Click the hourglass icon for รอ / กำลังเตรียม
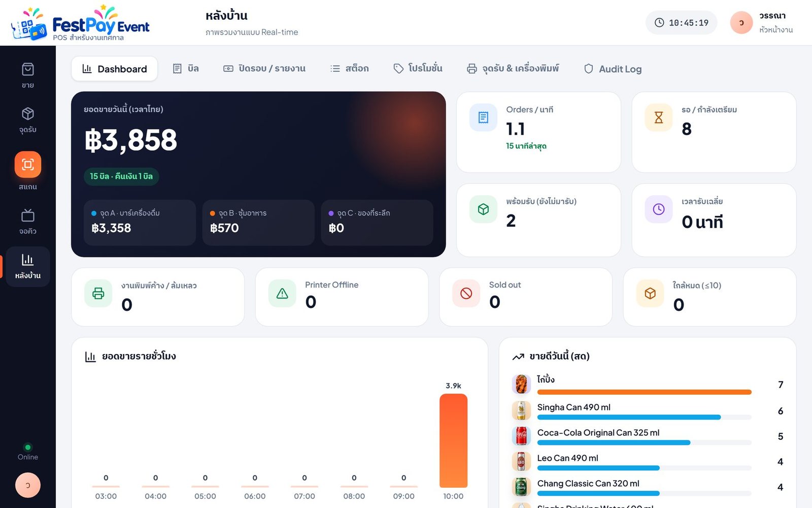This screenshot has height=508, width=812. coord(659,118)
